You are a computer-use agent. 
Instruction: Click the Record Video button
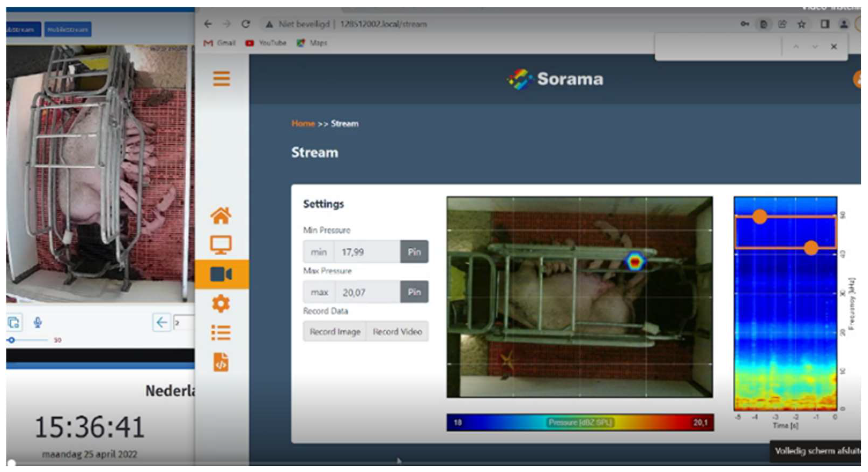pyautogui.click(x=397, y=332)
